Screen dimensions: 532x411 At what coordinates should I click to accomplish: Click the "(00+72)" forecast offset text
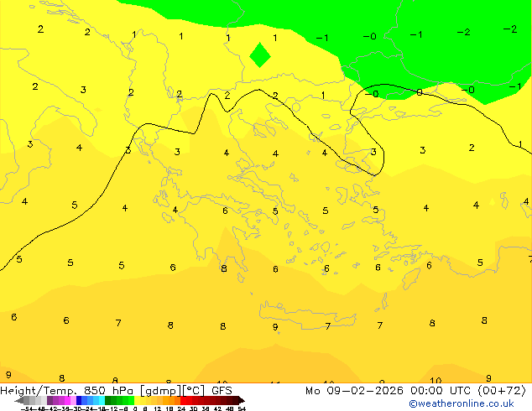(x=502, y=391)
